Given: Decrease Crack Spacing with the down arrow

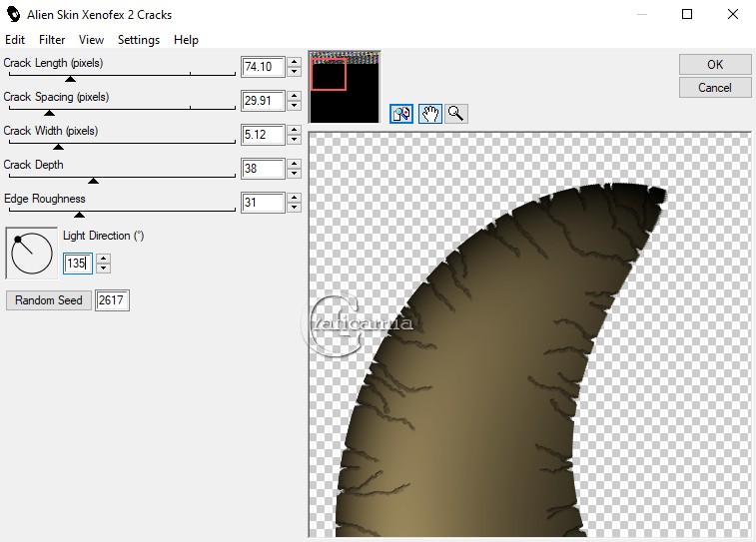Looking at the screenshot, I should 294,106.
